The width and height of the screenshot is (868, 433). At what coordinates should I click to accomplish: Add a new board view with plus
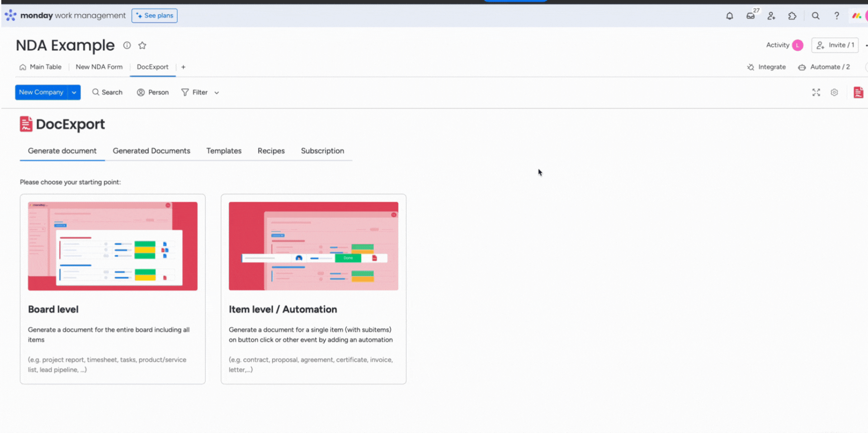[x=183, y=67]
